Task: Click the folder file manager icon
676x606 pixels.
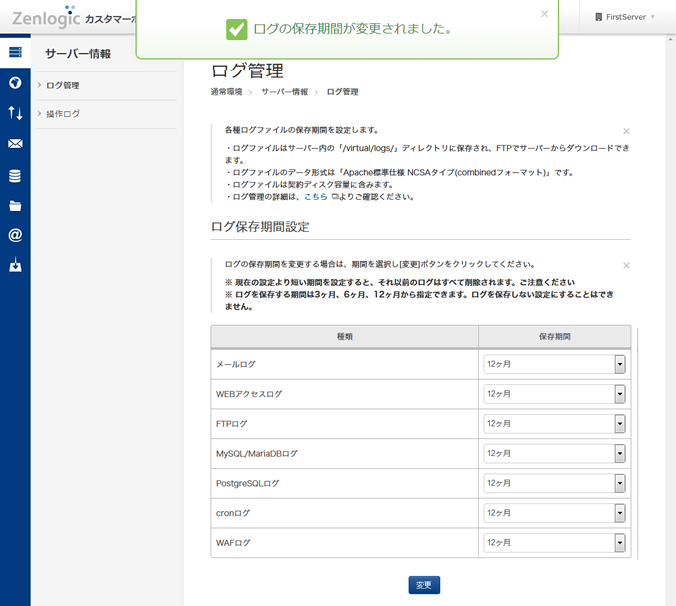Action: pyautogui.click(x=15, y=206)
